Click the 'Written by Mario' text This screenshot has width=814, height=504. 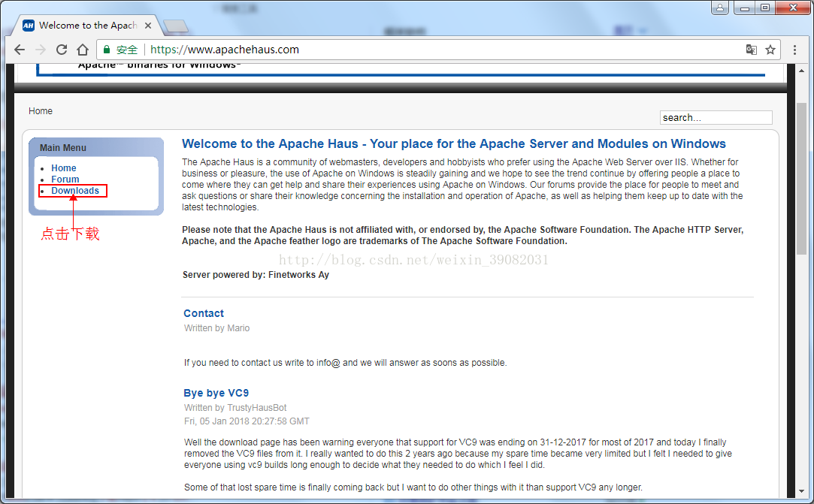(x=216, y=328)
